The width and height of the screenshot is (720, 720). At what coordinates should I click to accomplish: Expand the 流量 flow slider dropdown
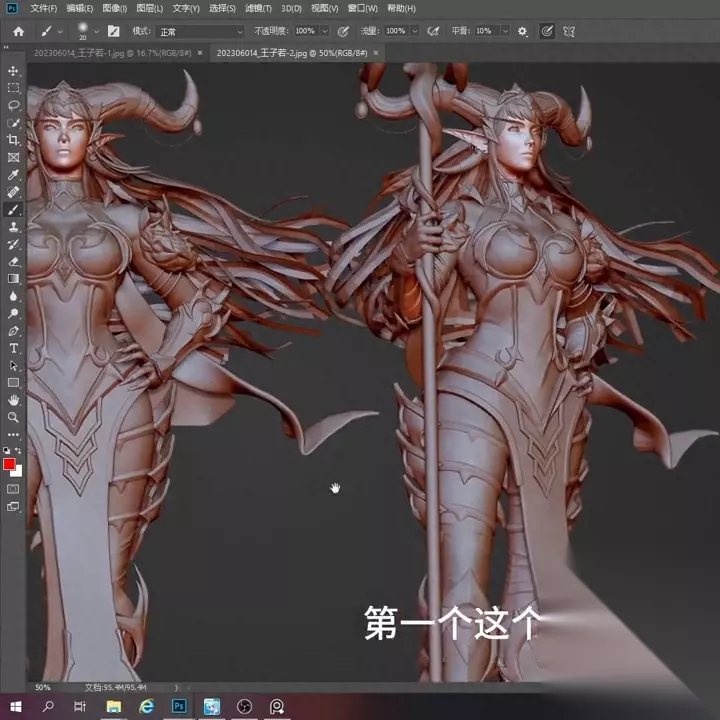point(415,31)
